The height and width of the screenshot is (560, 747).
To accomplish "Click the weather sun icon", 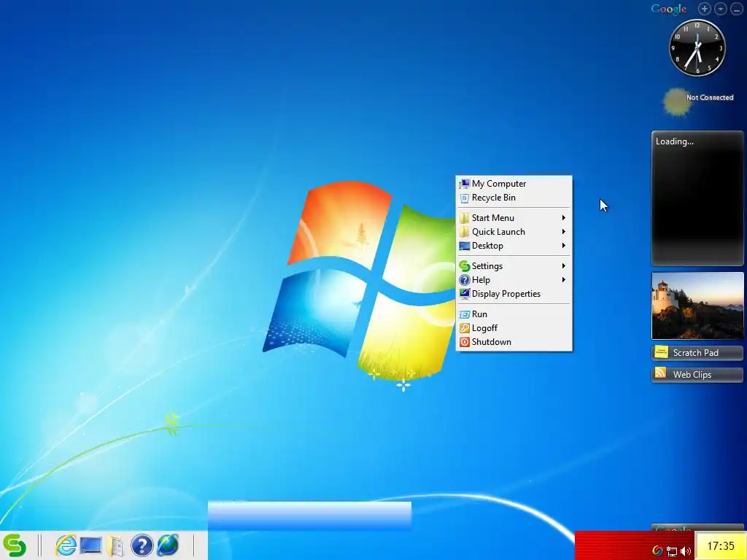I will point(676,102).
